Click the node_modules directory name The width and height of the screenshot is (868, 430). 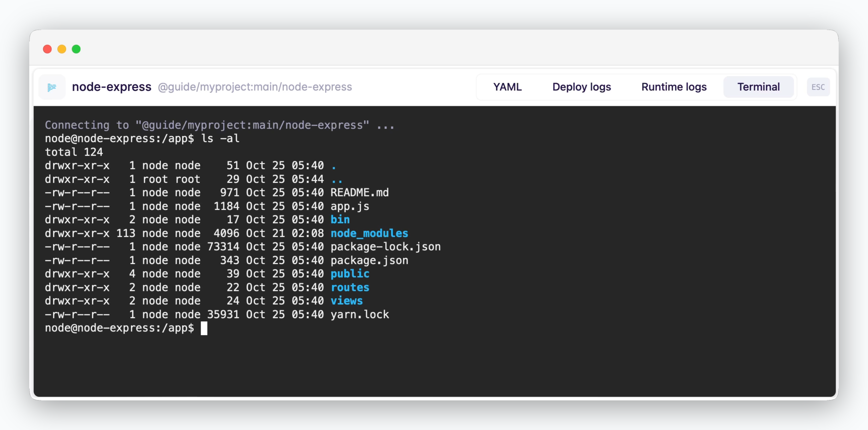click(369, 233)
